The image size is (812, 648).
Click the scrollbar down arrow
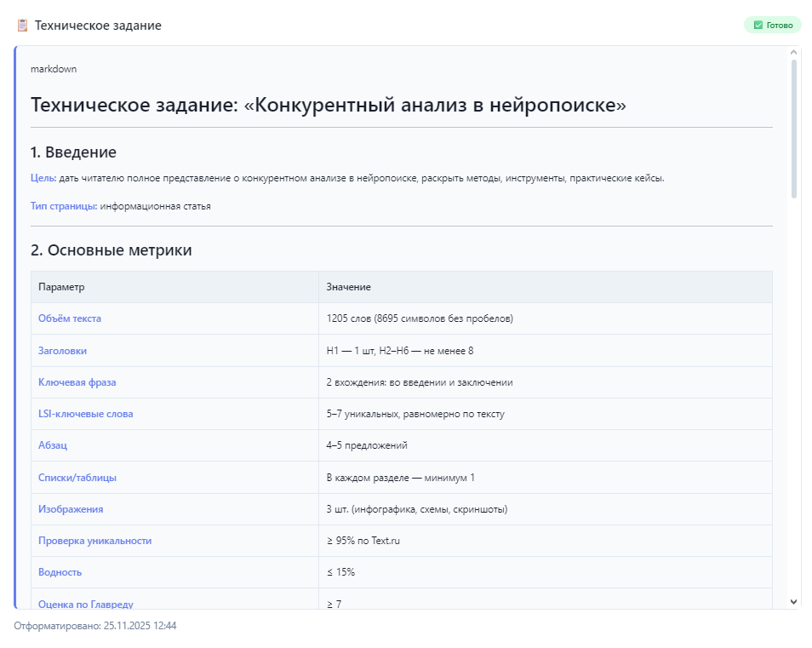tap(792, 602)
